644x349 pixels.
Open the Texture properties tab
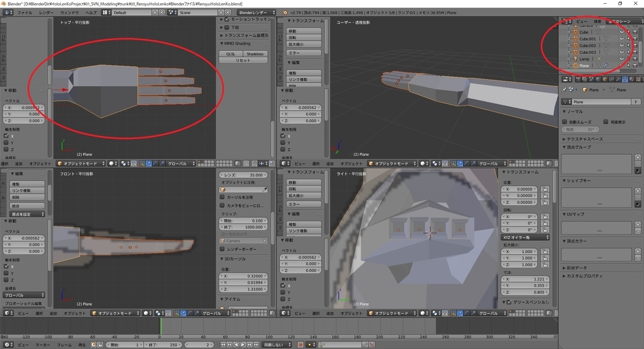coord(638,79)
